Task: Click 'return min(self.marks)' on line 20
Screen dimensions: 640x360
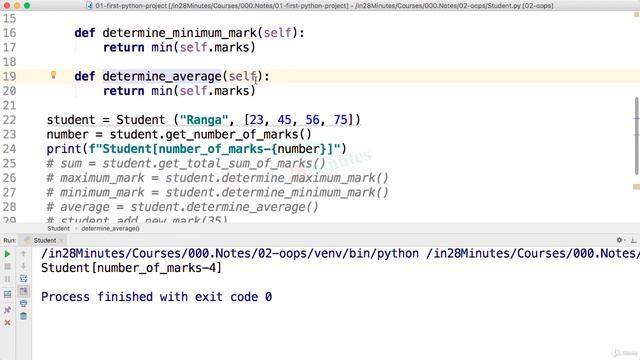Action: (179, 91)
